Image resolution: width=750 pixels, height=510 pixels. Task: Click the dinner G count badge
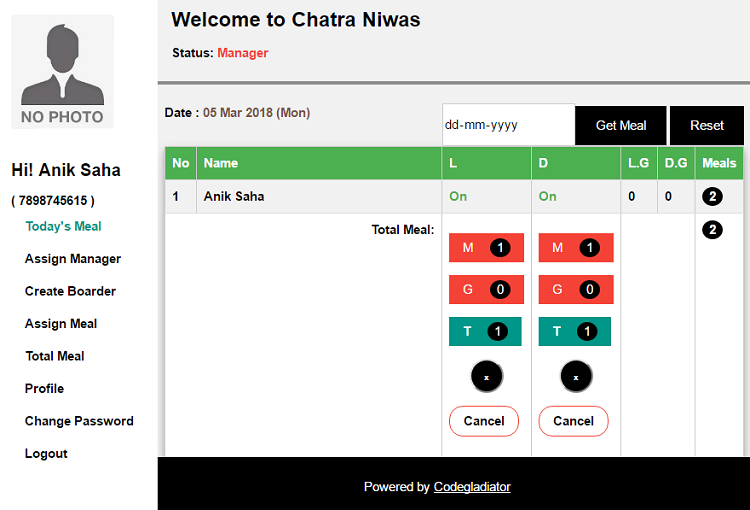589,291
